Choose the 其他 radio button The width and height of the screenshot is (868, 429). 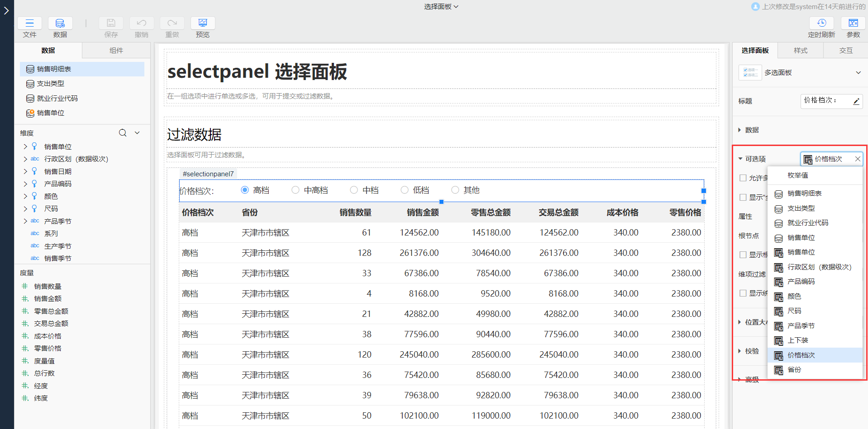pyautogui.click(x=455, y=190)
